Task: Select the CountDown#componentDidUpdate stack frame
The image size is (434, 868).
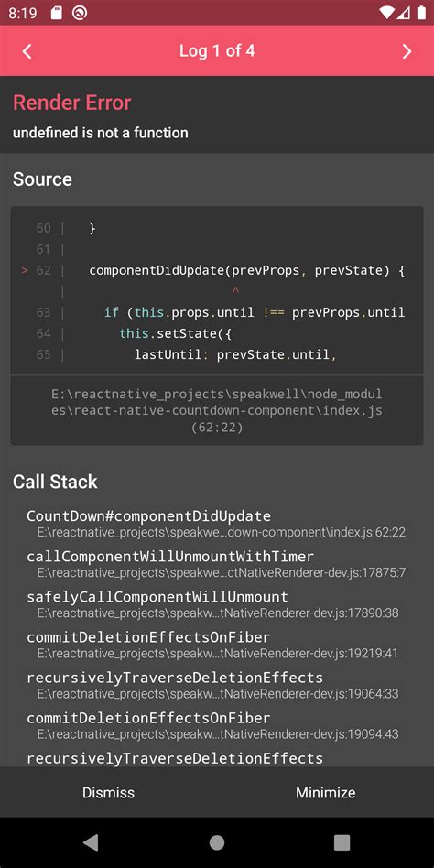Action: coord(217,524)
